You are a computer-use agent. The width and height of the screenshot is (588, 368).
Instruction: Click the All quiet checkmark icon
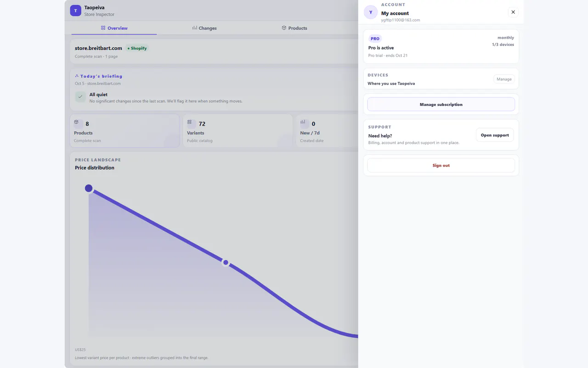tap(80, 97)
